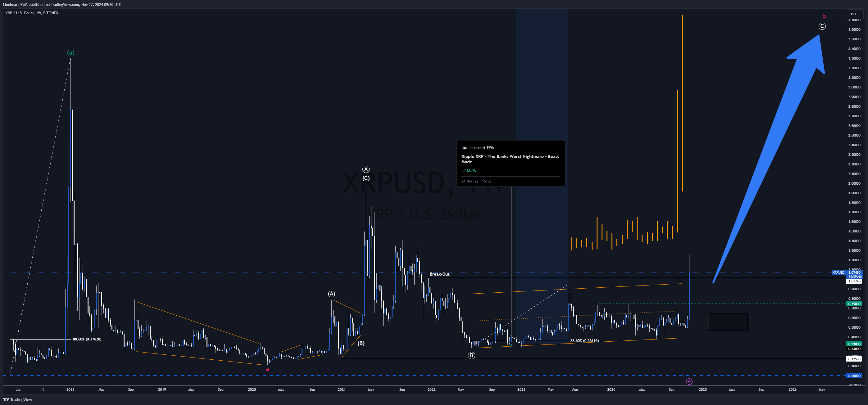Click the 0.50000 level on the price scale
Image resolution: width=868 pixels, height=405 pixels.
pos(854,327)
